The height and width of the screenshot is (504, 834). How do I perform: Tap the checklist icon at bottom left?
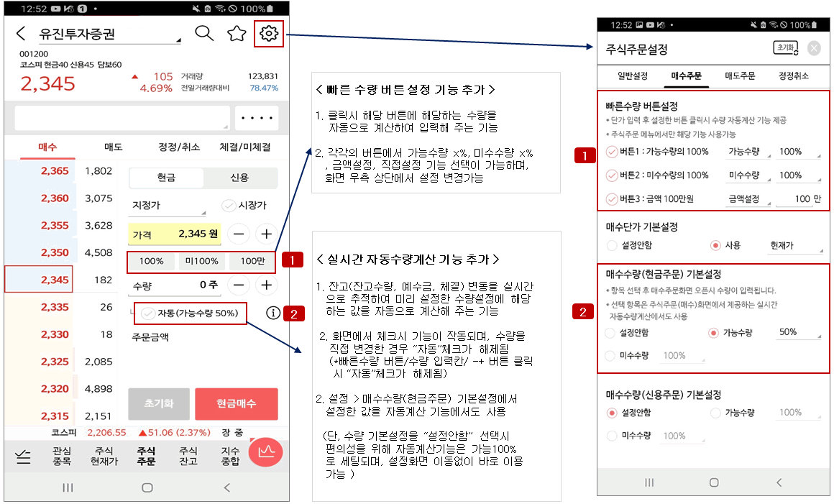pyautogui.click(x=23, y=454)
